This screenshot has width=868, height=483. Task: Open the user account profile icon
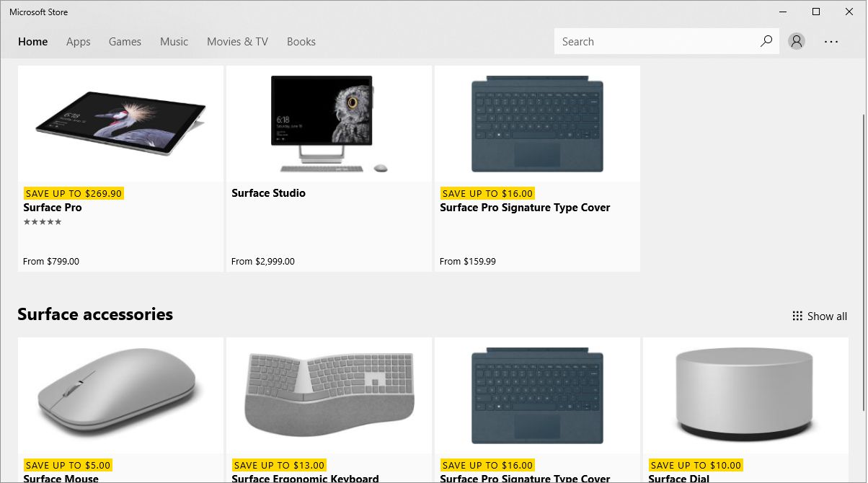click(x=797, y=41)
